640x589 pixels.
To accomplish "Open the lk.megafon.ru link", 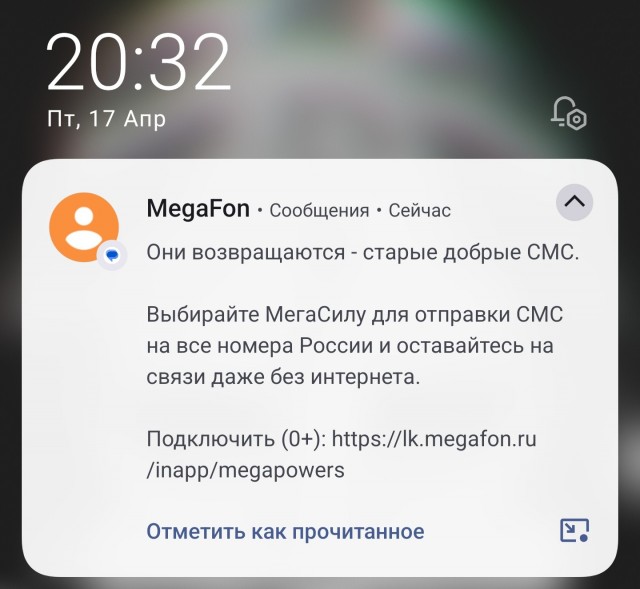I will coord(434,439).
